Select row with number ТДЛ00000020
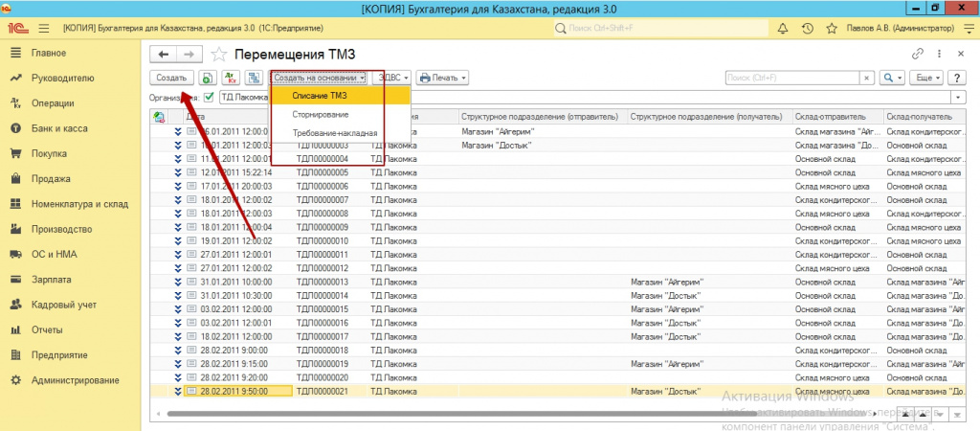The image size is (980, 431). click(560, 377)
